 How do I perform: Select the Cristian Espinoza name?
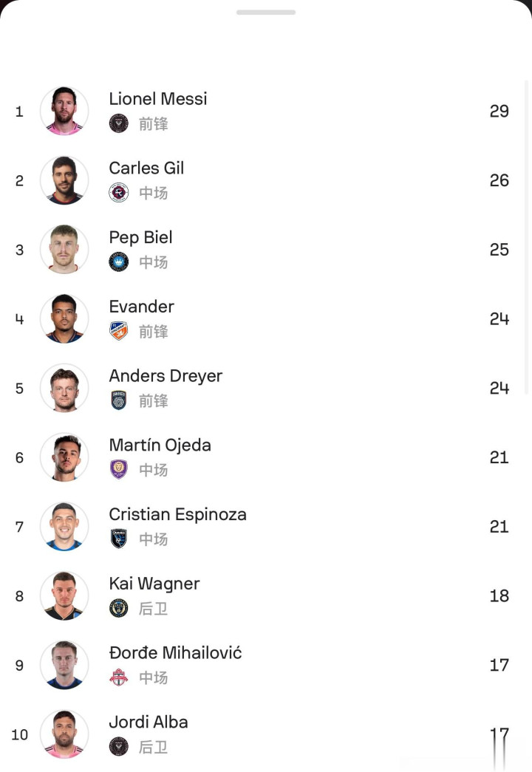[x=177, y=515]
